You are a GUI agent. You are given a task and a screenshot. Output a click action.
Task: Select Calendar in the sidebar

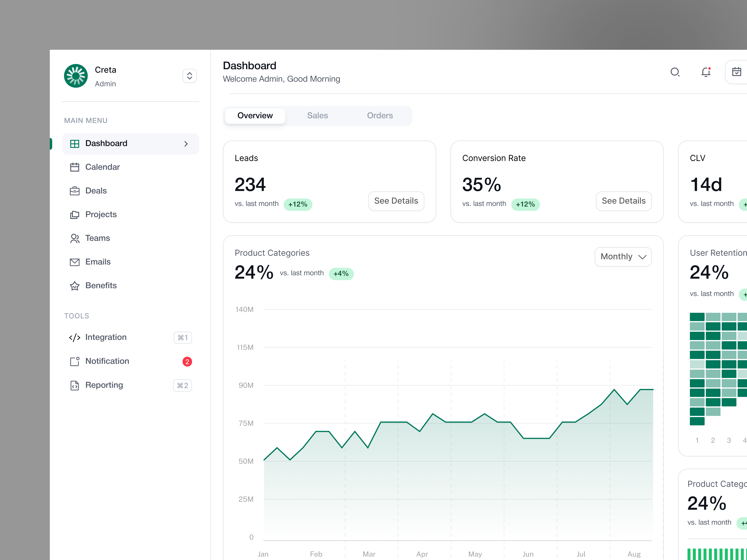tap(102, 167)
